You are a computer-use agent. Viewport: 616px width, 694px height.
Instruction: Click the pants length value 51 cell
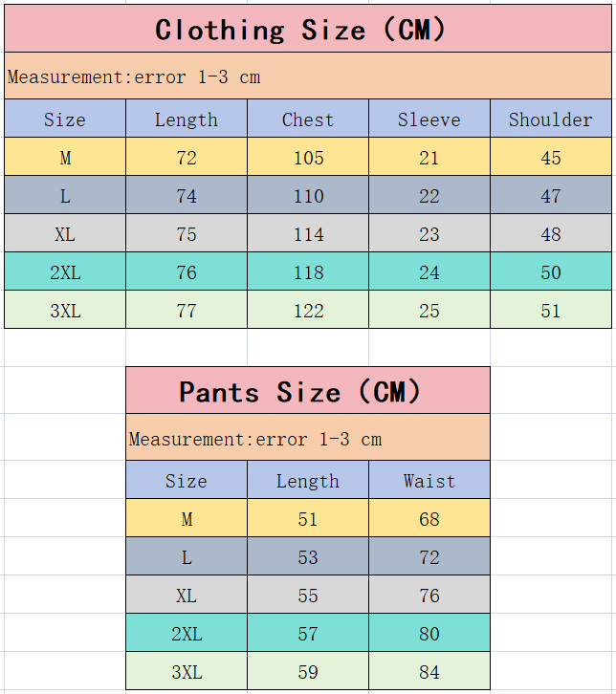tap(308, 519)
